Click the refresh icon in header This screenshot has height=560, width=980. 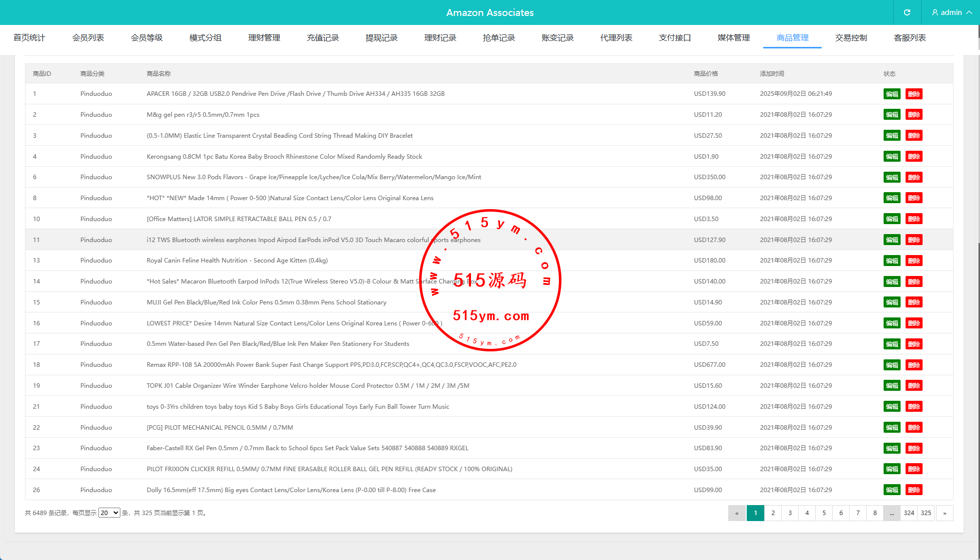point(907,12)
